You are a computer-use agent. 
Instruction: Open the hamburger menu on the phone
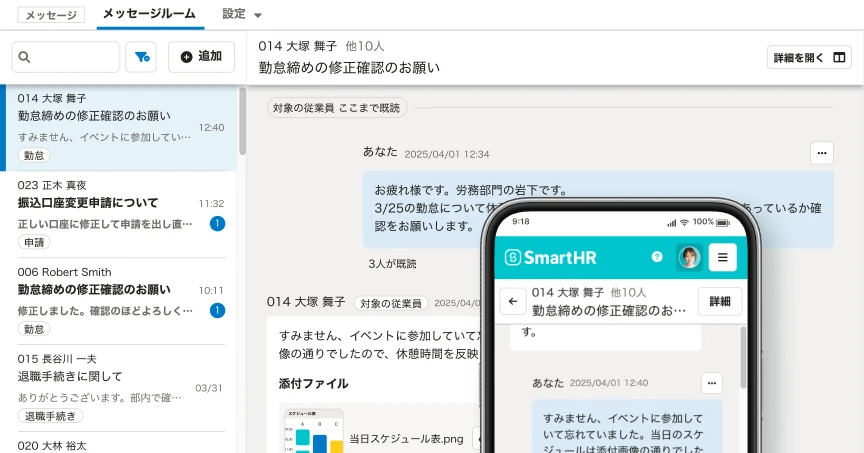coord(722,257)
